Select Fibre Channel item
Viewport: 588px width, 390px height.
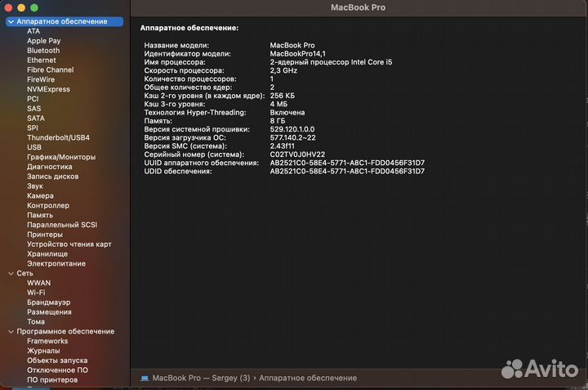(51, 69)
